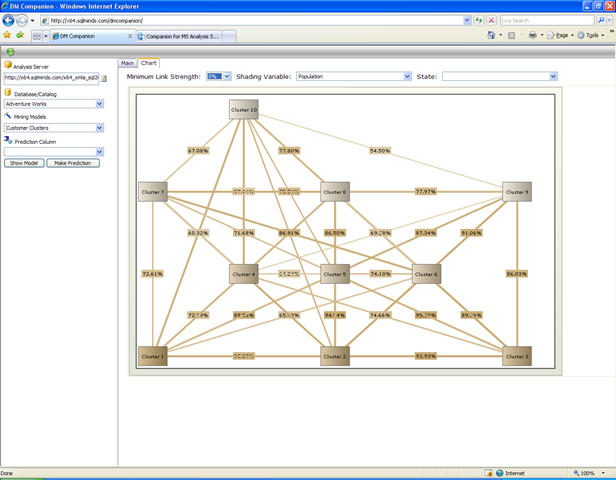Expand the tab list dropdown arrow
The image size is (616, 480).
pyautogui.click(x=46, y=36)
